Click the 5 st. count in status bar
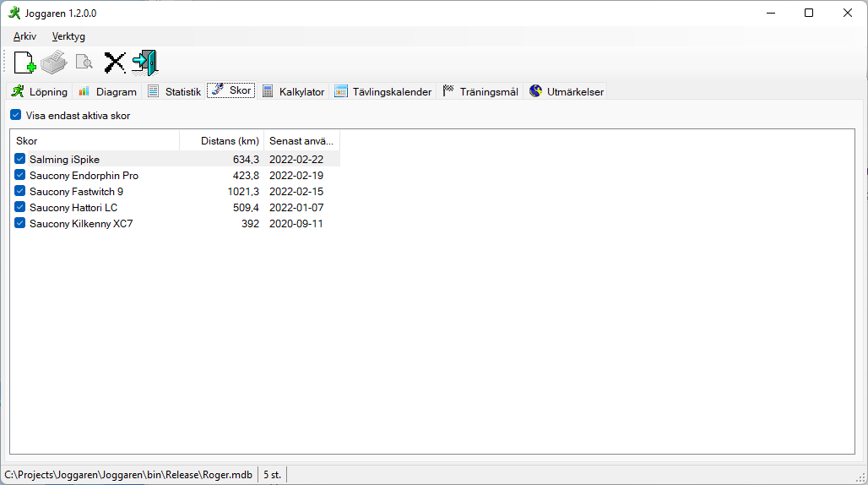Image resolution: width=868 pixels, height=485 pixels. point(273,475)
